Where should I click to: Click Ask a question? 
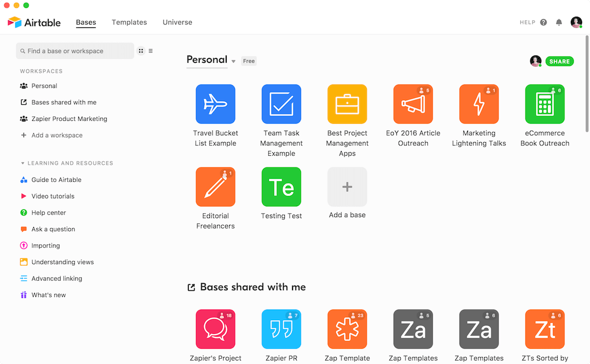(x=48, y=229)
